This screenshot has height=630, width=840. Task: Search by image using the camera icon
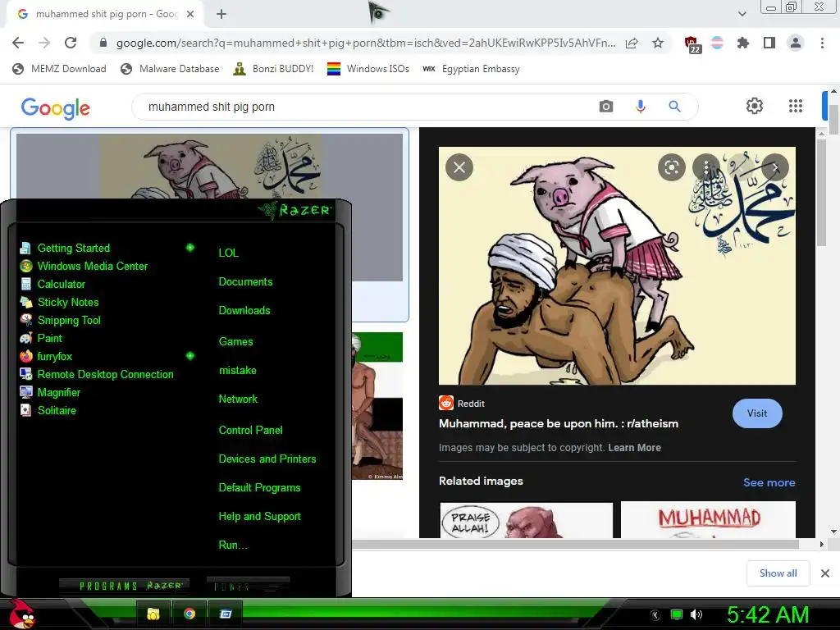[606, 107]
